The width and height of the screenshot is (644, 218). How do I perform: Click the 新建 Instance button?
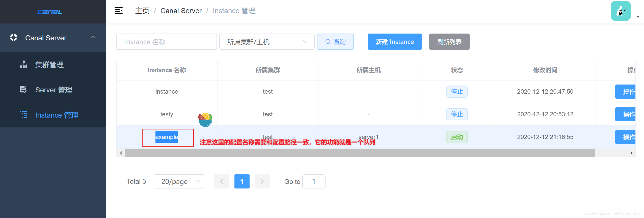click(395, 42)
